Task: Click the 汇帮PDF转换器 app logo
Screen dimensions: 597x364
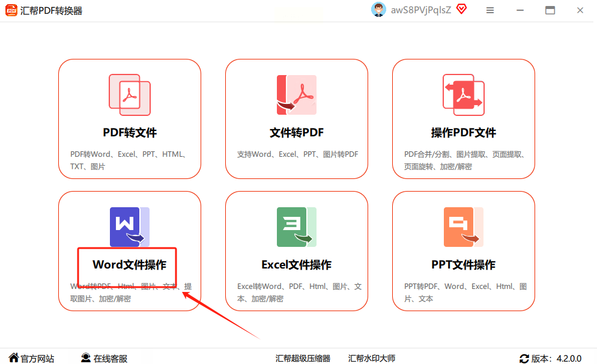Action: coord(11,10)
